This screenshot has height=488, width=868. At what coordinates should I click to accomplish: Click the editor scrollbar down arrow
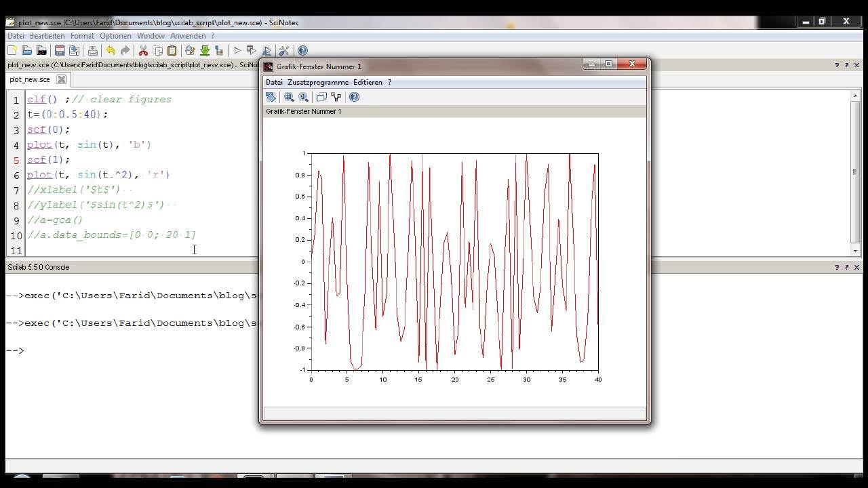coord(855,251)
